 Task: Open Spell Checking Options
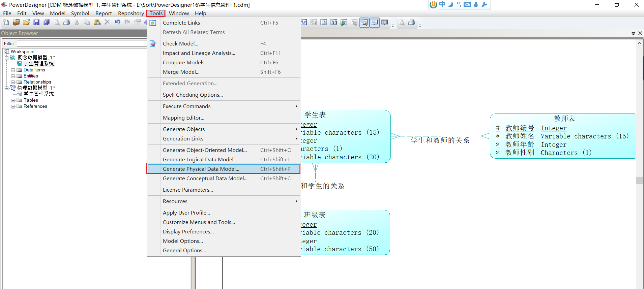224,95
